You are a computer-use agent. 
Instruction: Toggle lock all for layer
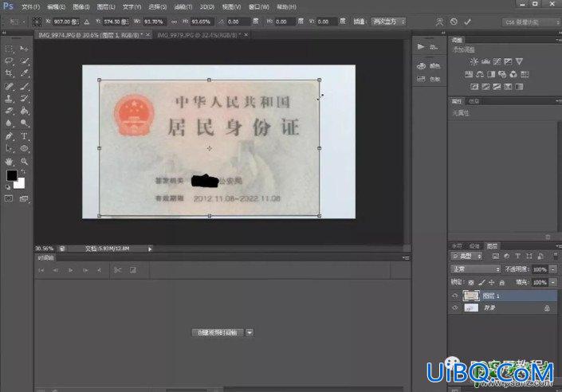(501, 283)
